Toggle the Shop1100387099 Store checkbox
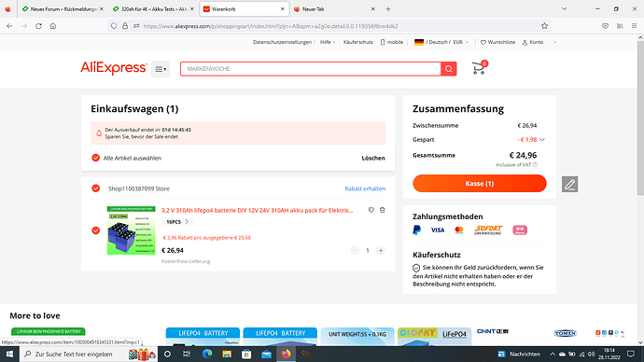This screenshot has width=644, height=362. click(96, 188)
